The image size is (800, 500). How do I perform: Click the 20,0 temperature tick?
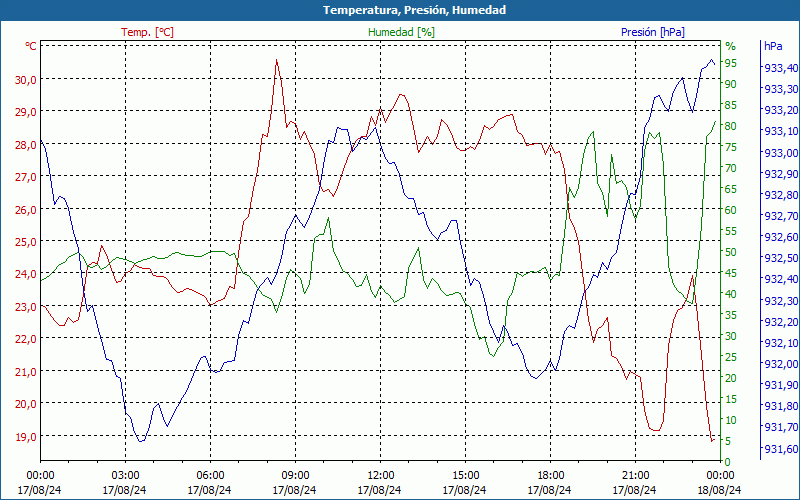point(26,404)
